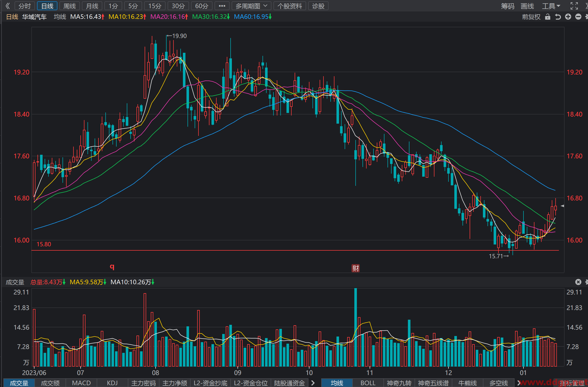Click the 财 marker on the chart
Screen dimensions: 588x387
tap(356, 268)
